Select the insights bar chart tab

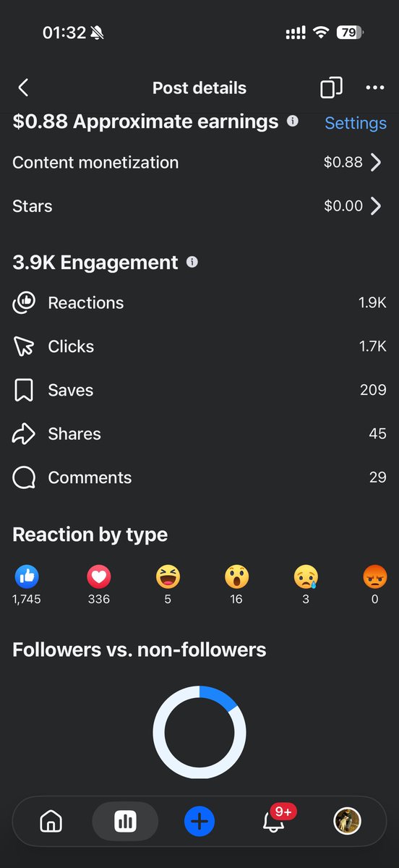pyautogui.click(x=125, y=821)
